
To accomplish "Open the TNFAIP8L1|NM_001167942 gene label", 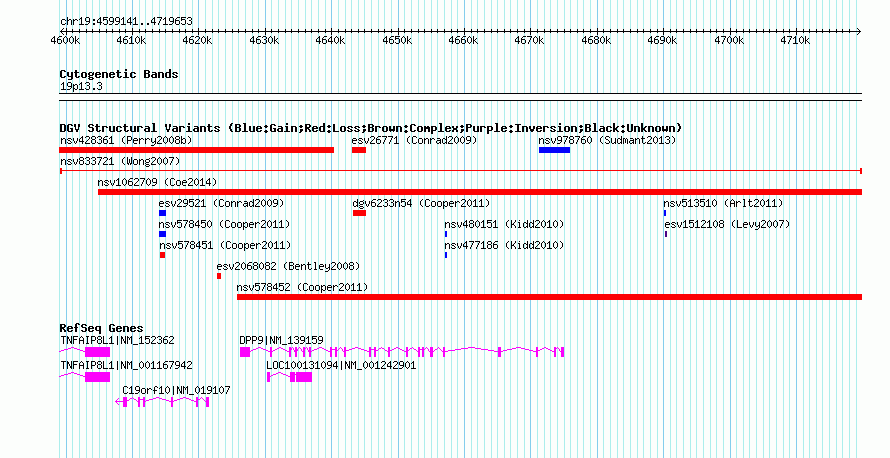I will click(126, 365).
